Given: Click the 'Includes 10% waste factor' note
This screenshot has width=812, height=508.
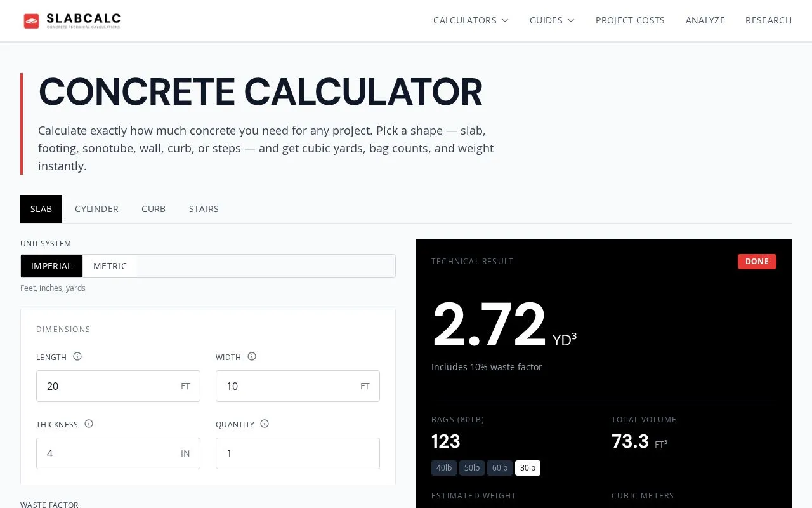Looking at the screenshot, I should click(x=487, y=367).
